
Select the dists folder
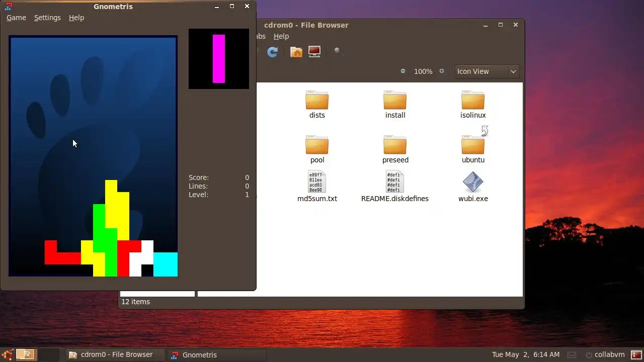317,105
